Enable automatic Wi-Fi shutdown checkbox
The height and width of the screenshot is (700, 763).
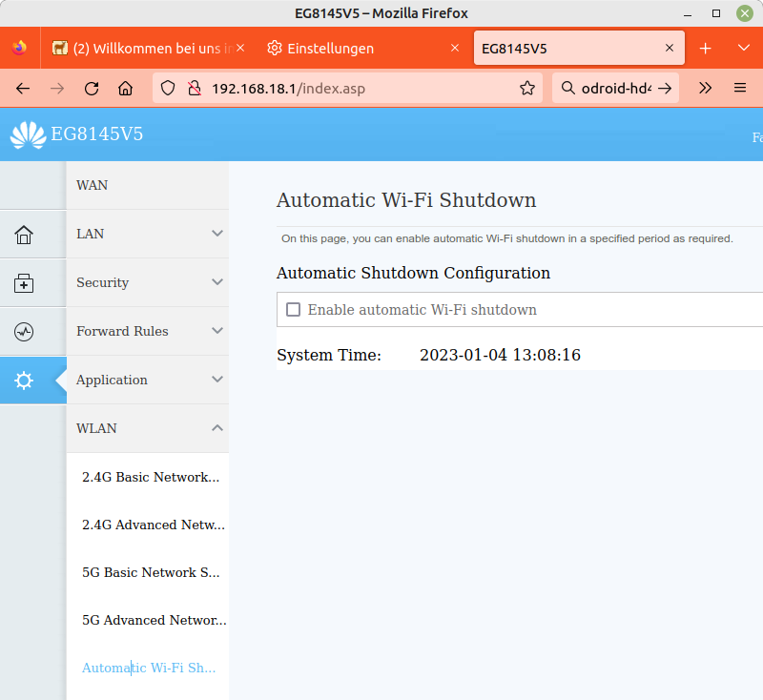(x=294, y=310)
